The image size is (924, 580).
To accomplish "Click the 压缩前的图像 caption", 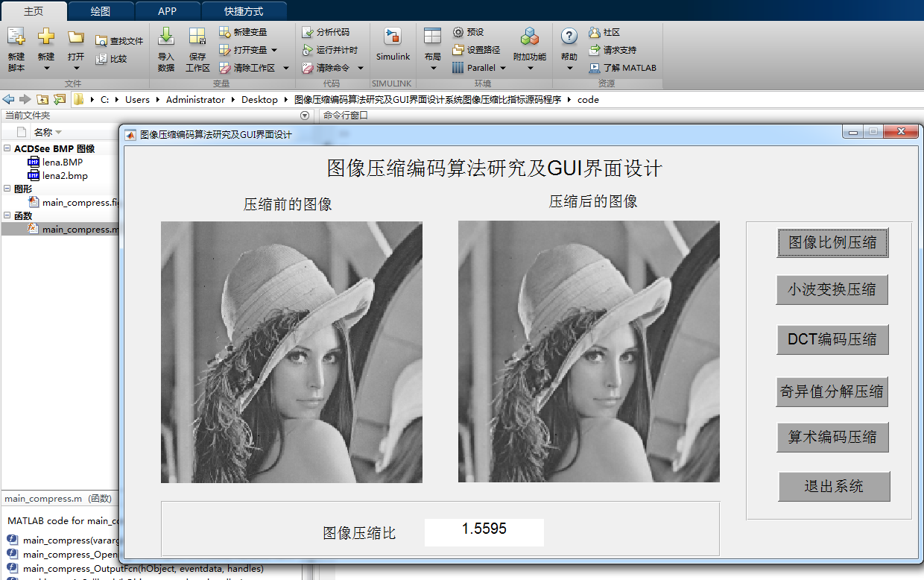I will click(x=288, y=204).
